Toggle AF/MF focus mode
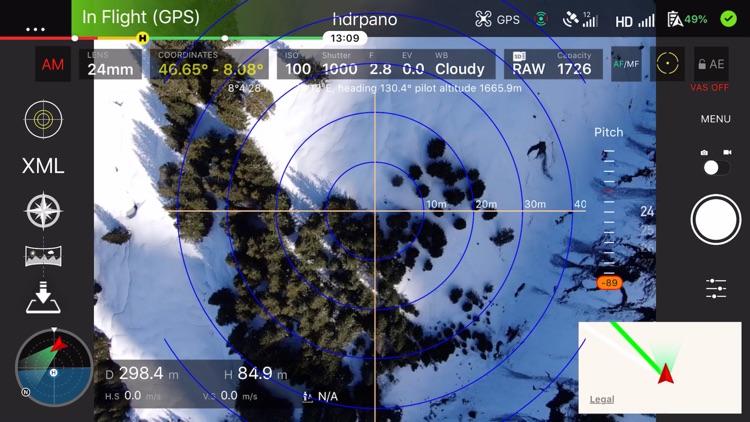This screenshot has height=422, width=750. (626, 64)
